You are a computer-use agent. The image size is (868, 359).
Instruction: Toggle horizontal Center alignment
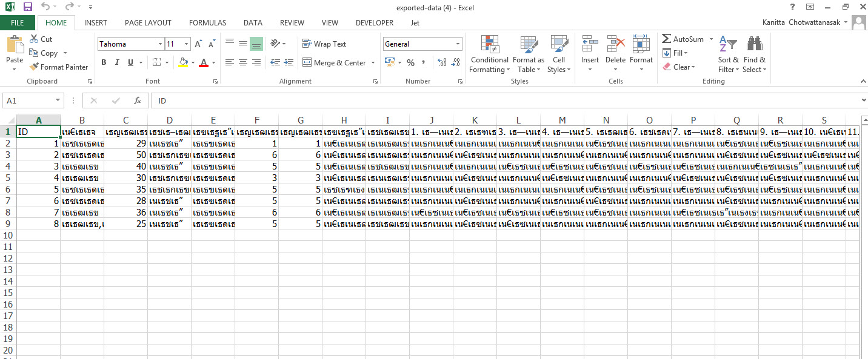click(243, 62)
